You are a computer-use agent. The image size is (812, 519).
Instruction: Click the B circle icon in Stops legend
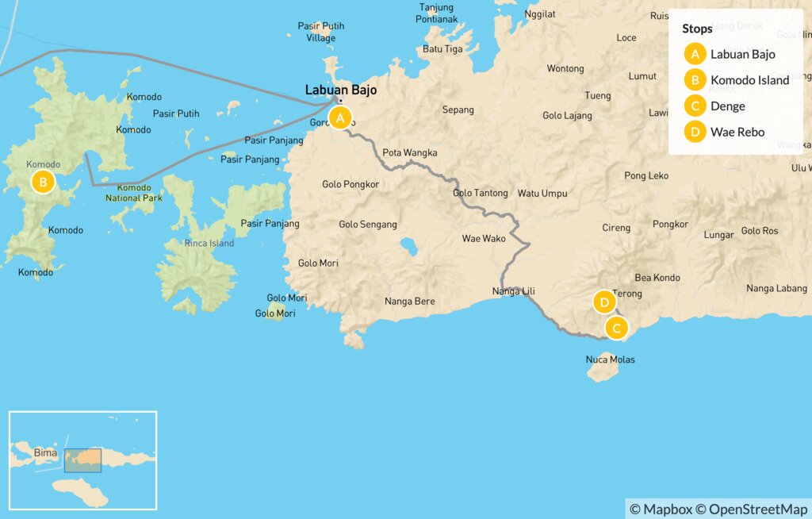click(x=695, y=80)
